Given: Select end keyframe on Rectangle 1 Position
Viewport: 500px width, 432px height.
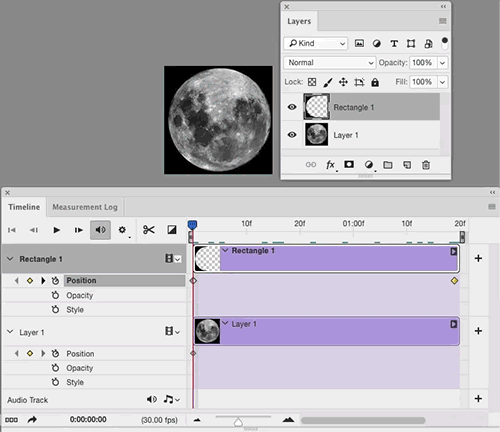Looking at the screenshot, I should (x=454, y=281).
